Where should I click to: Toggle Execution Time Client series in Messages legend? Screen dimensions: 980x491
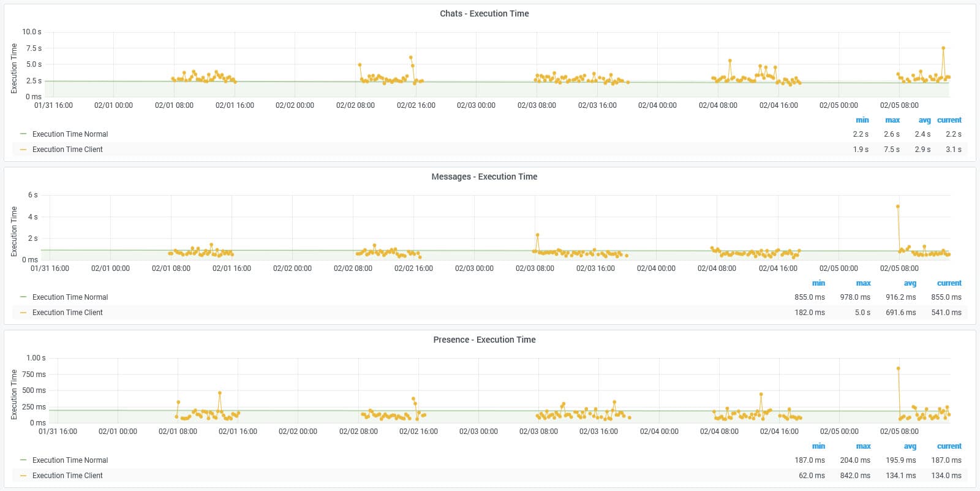tap(67, 313)
